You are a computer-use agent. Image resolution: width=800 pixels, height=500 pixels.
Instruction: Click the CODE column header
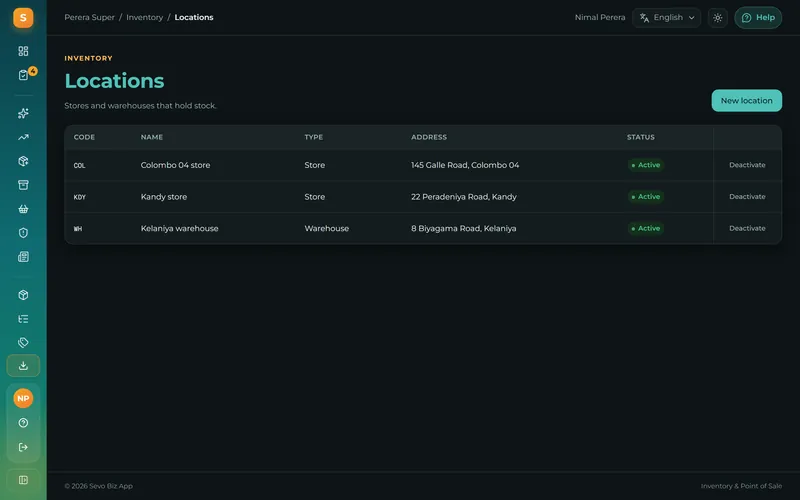tap(84, 137)
